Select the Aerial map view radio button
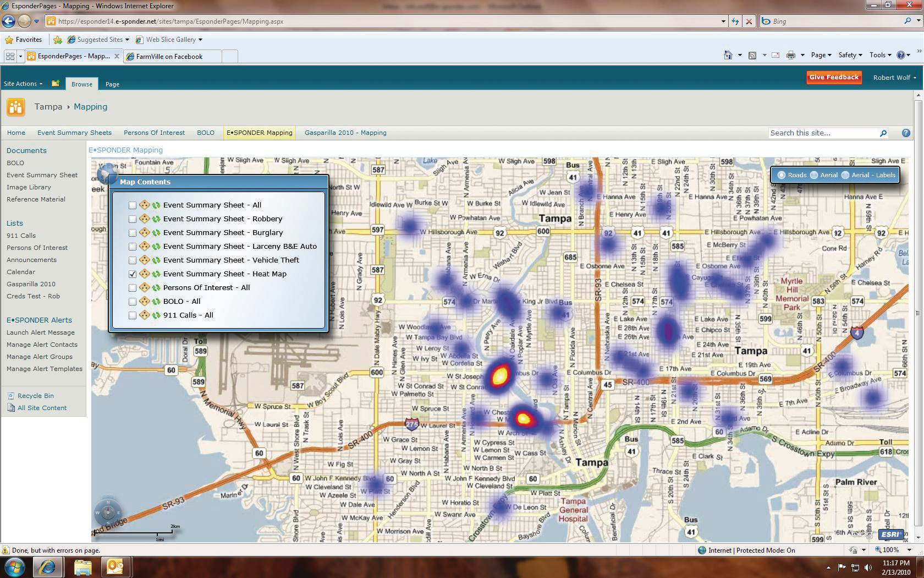 [814, 175]
